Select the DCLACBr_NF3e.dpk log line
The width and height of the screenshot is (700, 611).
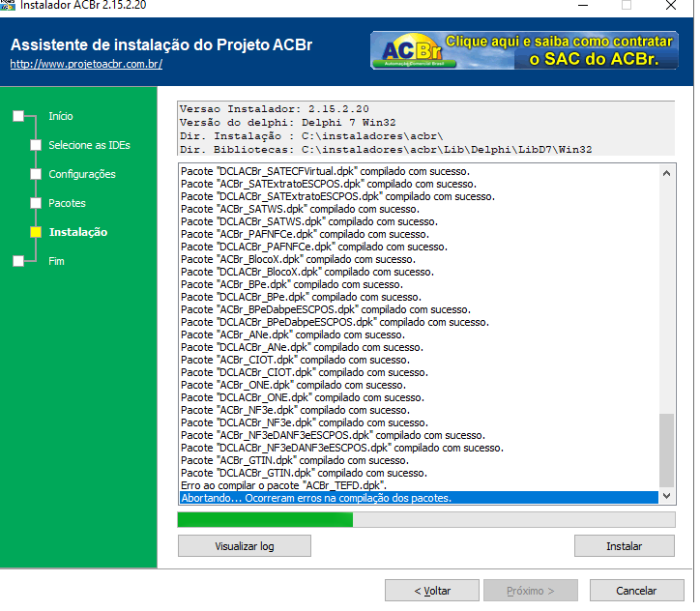tap(419, 422)
